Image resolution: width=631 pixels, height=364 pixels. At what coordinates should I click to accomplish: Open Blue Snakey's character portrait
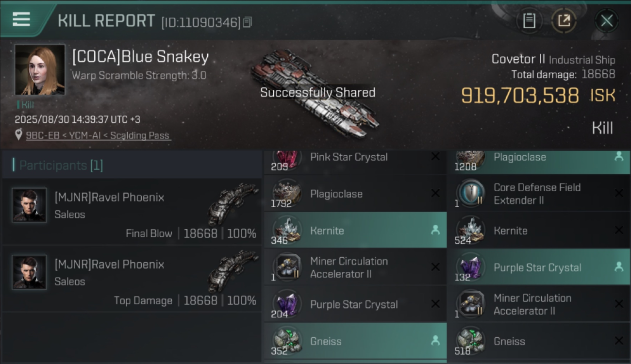point(40,70)
